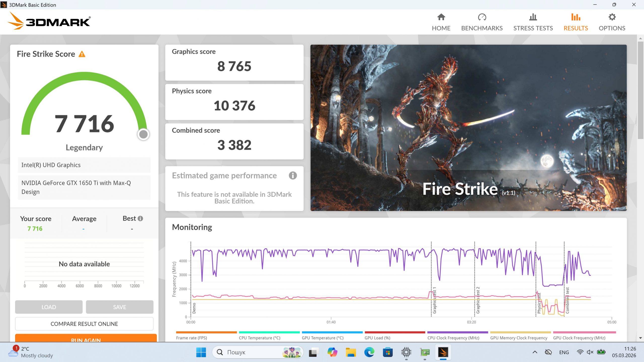Open Options via gear icon
The width and height of the screenshot is (644, 362).
click(612, 17)
